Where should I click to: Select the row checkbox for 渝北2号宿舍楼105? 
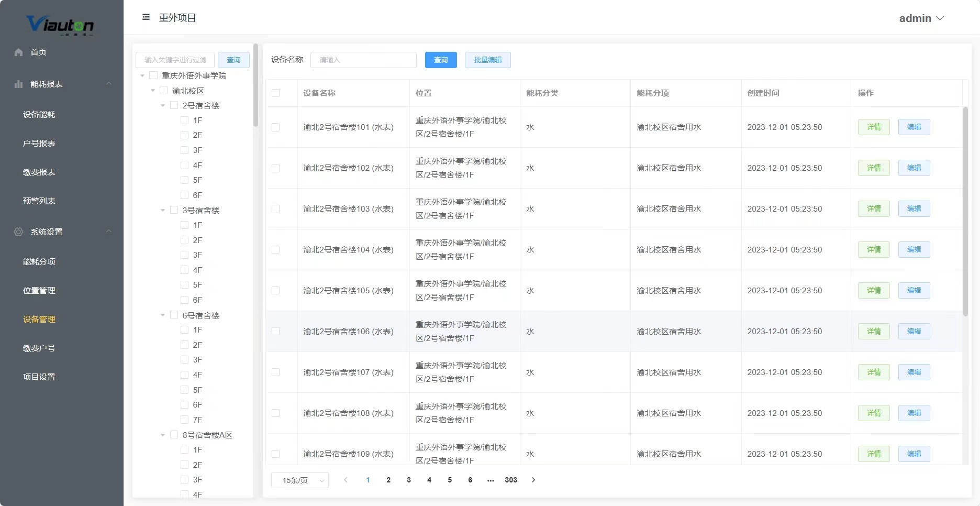click(276, 291)
